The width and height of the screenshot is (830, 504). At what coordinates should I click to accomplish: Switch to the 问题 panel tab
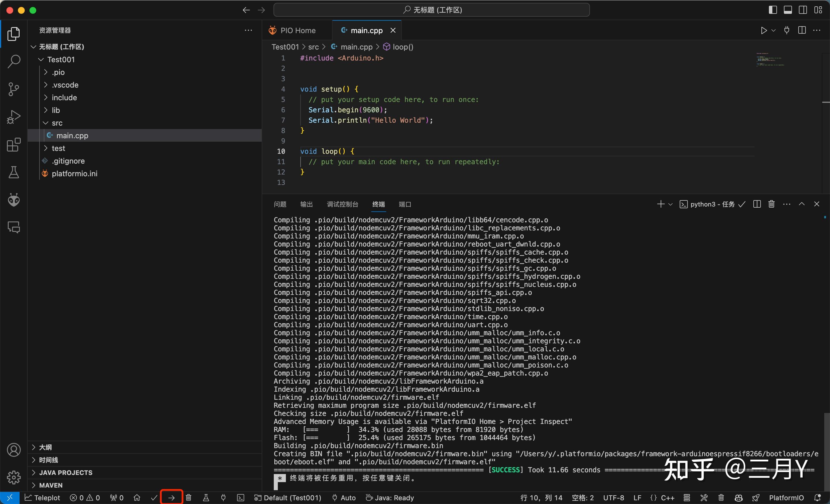[x=280, y=204]
